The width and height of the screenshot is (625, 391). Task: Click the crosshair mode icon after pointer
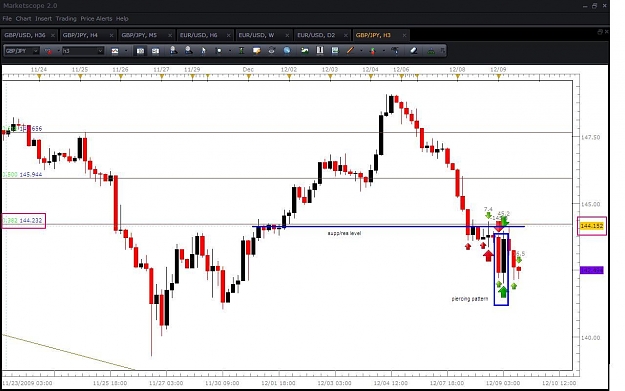(218, 51)
